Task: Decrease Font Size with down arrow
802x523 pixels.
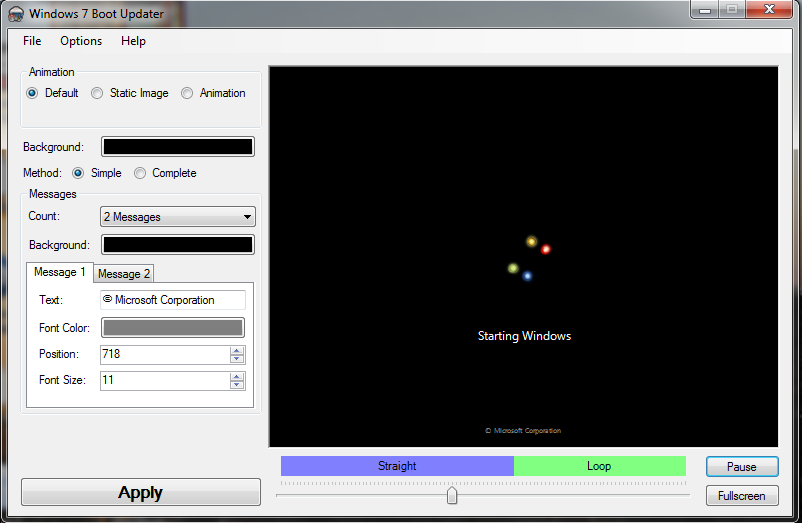Action: point(237,385)
